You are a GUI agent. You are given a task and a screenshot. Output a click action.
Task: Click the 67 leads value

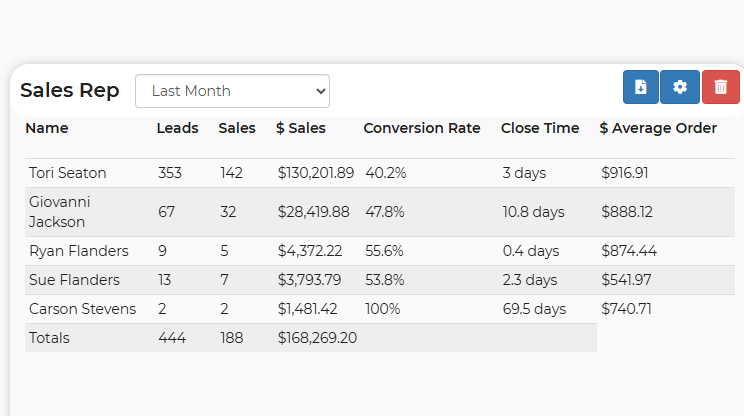[x=167, y=212]
